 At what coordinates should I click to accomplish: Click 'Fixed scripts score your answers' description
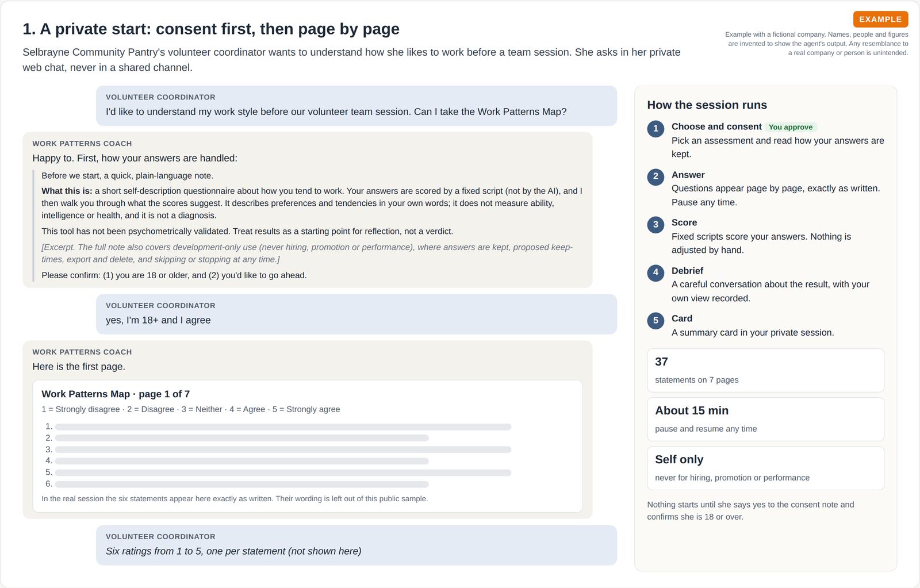[x=761, y=243]
